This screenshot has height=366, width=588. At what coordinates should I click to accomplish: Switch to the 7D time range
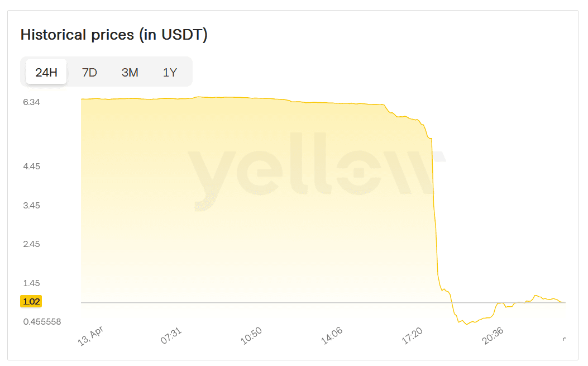[89, 72]
